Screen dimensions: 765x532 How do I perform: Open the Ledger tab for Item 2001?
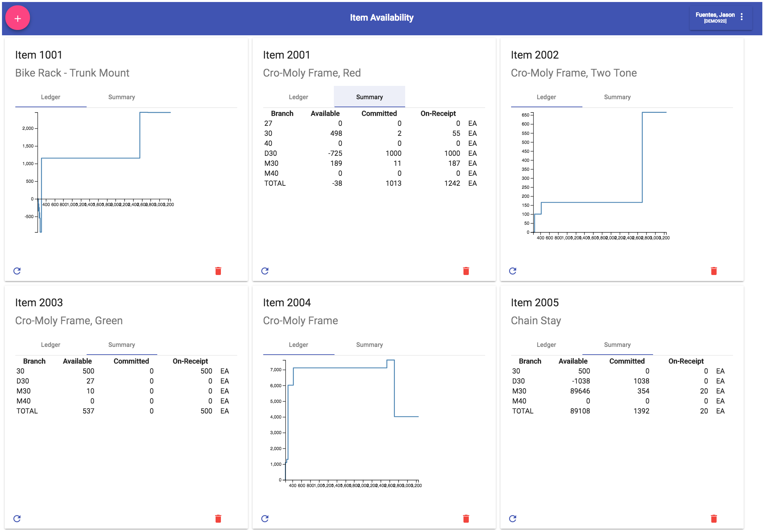pyautogui.click(x=299, y=97)
